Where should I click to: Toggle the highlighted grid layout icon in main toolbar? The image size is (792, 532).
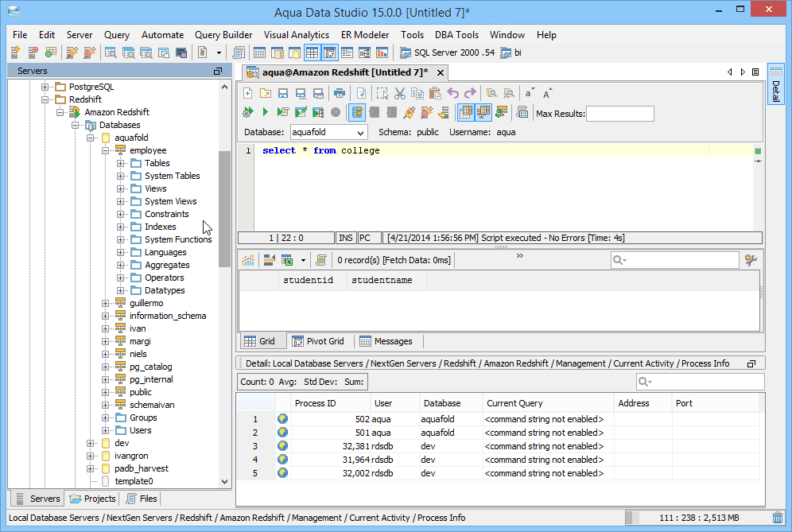[x=313, y=52]
